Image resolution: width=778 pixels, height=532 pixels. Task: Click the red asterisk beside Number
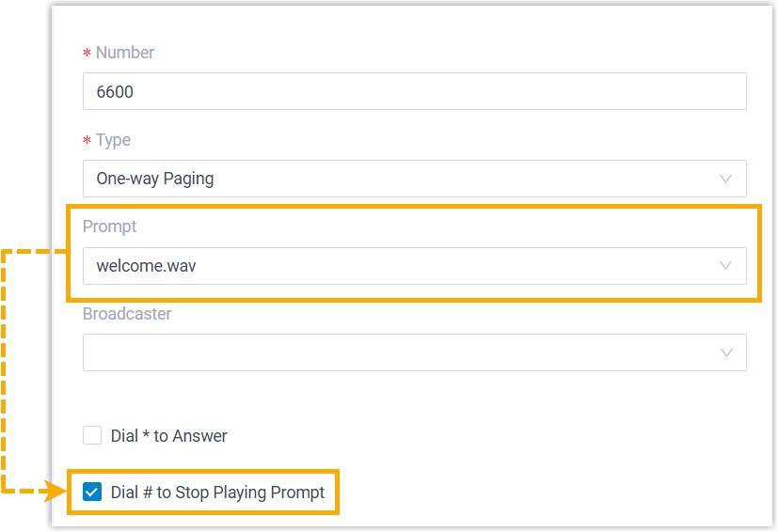pyautogui.click(x=87, y=54)
